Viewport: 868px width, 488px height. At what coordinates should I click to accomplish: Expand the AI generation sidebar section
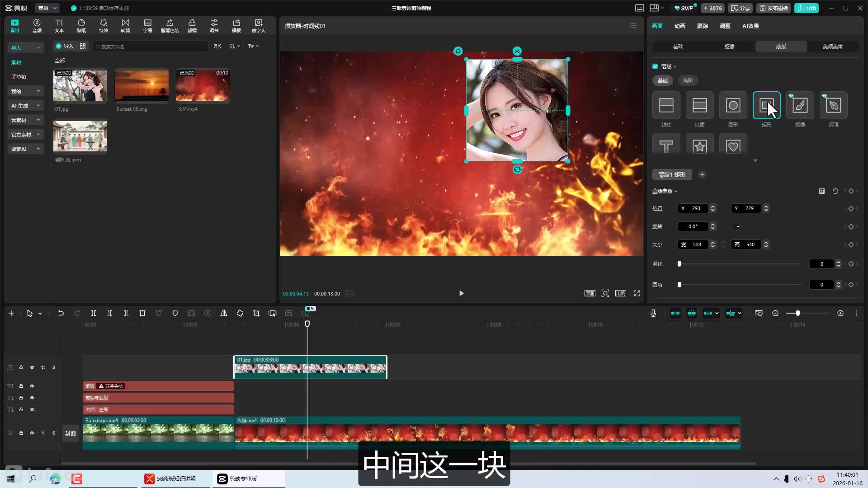[x=25, y=106]
